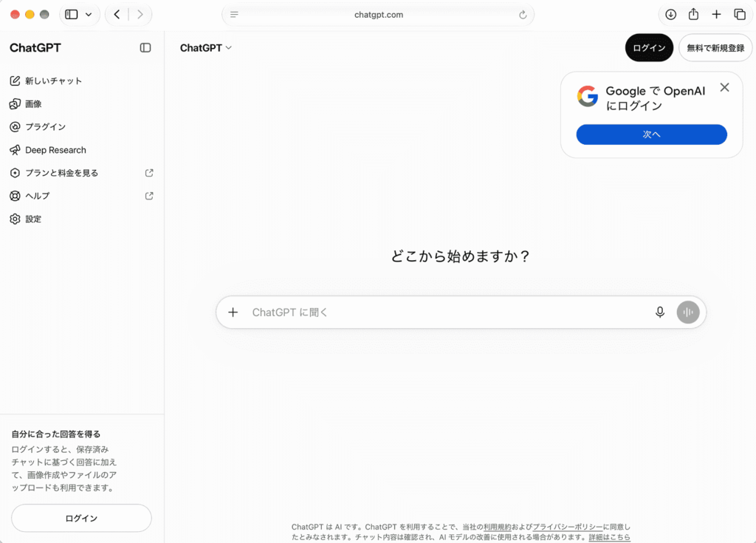Click Safari downloads icon
This screenshot has height=543, width=756.
pos(670,15)
